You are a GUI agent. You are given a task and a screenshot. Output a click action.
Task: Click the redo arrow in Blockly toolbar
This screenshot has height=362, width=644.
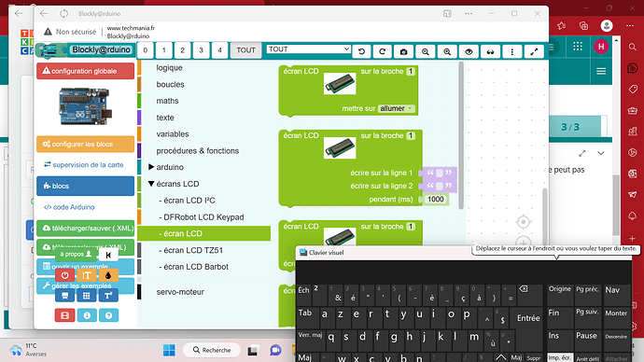coord(383,51)
